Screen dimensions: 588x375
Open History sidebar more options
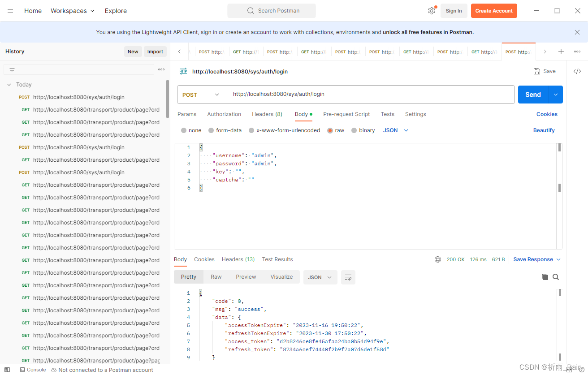161,69
